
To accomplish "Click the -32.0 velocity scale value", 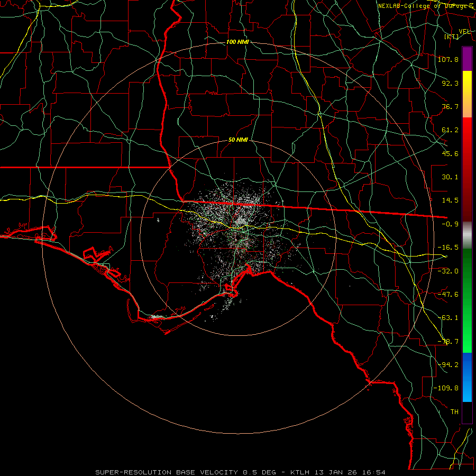I will point(448,271).
